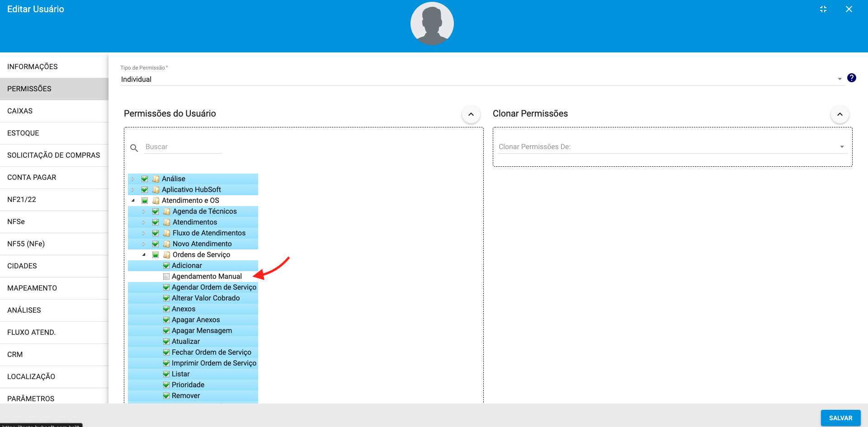This screenshot has width=868, height=427.
Task: Expand the Agenda de Técnicos node
Action: coord(144,211)
